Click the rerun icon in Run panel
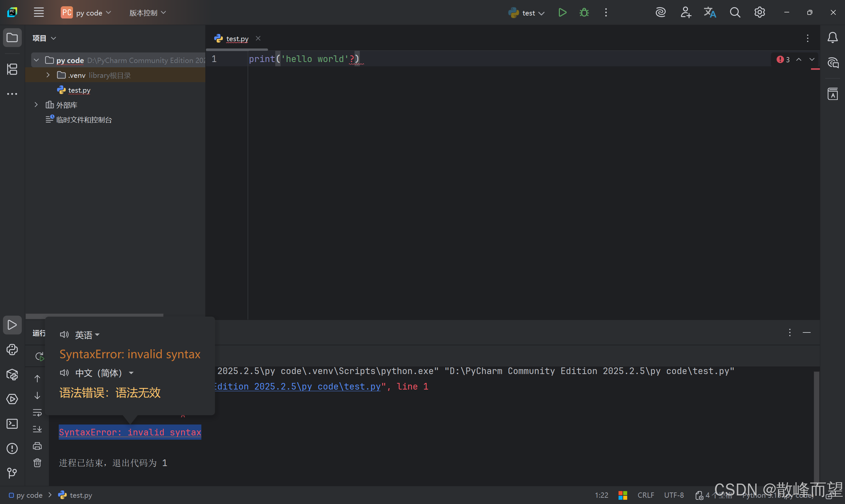 (x=39, y=356)
